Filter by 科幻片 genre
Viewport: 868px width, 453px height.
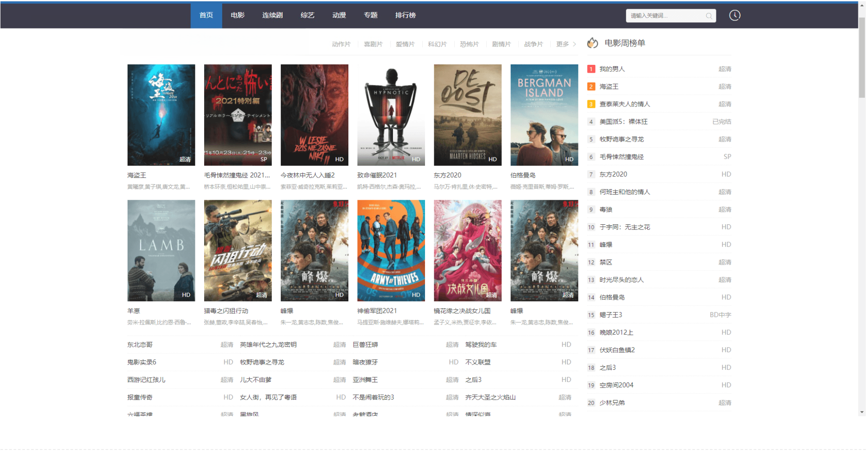(437, 44)
